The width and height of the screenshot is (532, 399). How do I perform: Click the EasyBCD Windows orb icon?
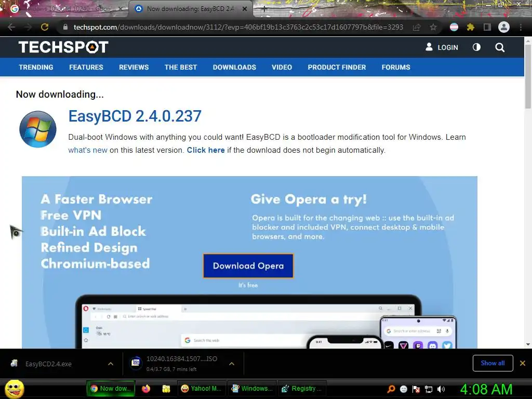pyautogui.click(x=37, y=129)
